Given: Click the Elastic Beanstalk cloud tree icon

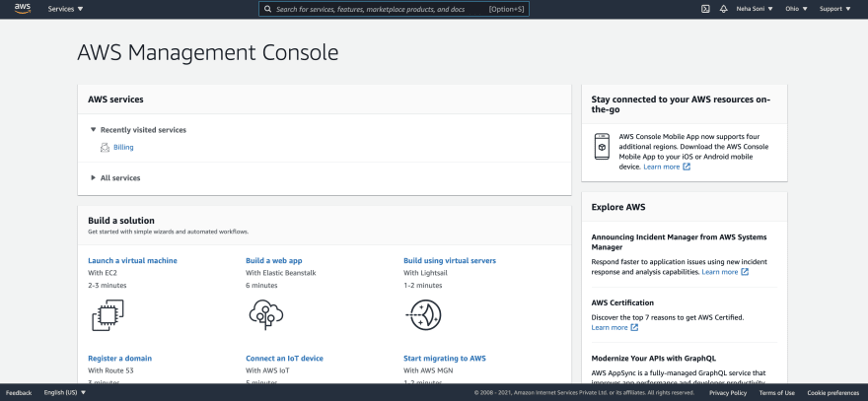Looking at the screenshot, I should (266, 314).
